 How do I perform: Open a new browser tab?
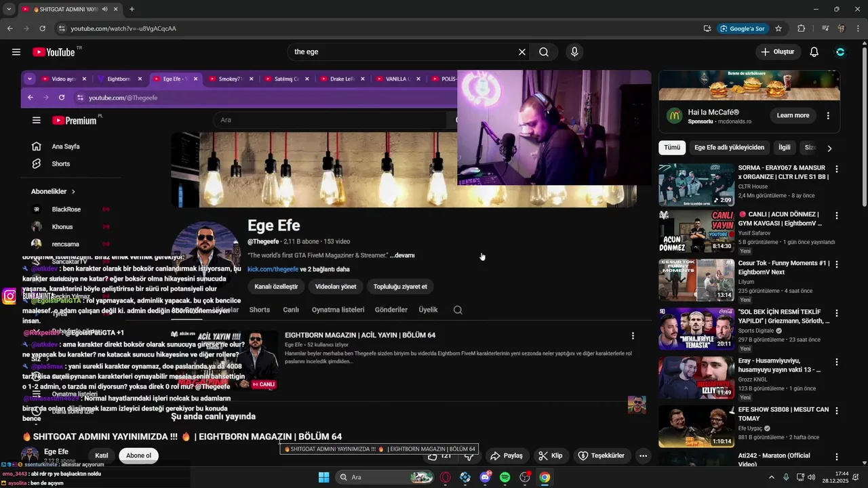click(x=132, y=9)
